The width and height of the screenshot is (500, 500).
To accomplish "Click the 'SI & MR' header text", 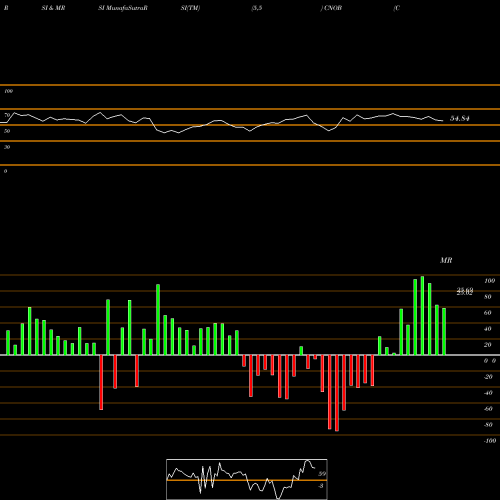I will (53, 8).
